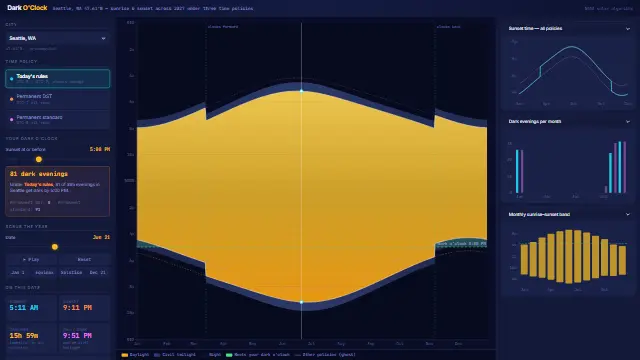
Task: Click the sunrise marker dot on the chart
Action: pyautogui.click(x=302, y=91)
